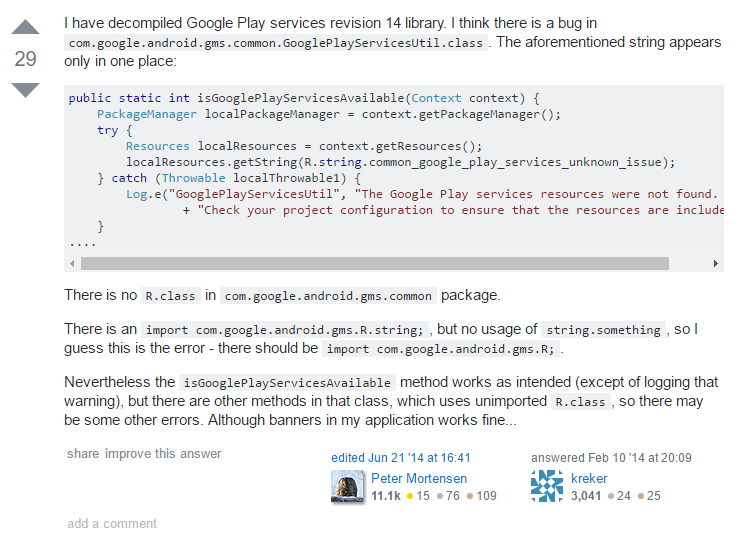Viewport: 738px width, 536px height.
Task: Open kreker's profile link
Action: [589, 478]
